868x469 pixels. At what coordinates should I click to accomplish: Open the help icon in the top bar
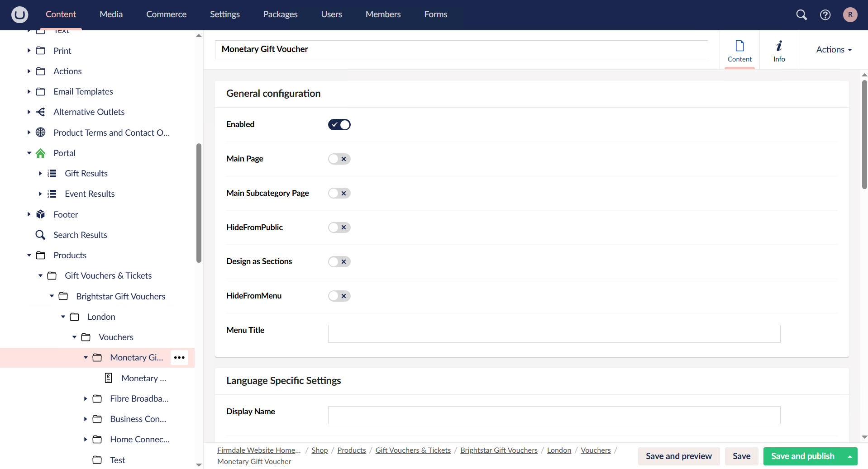(x=825, y=14)
